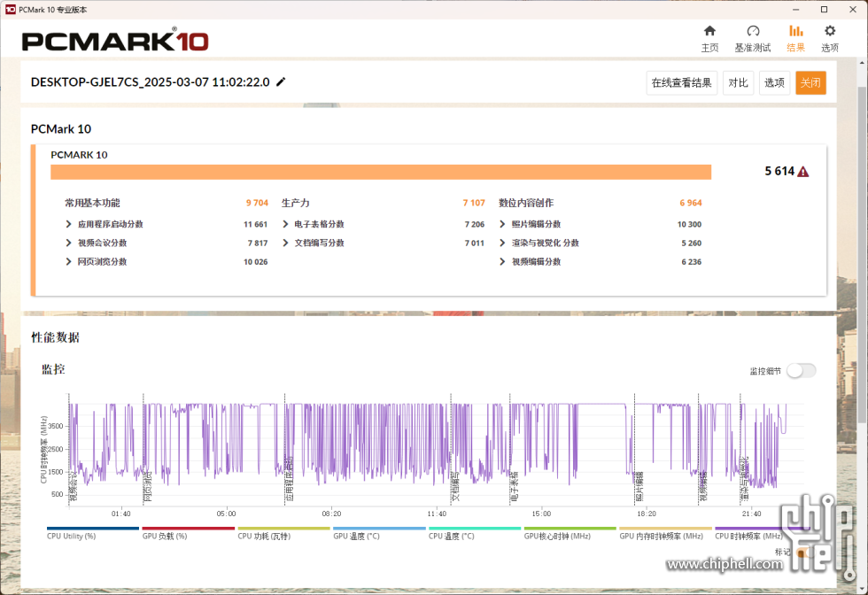Click the 视频编辑 marker on the chart
This screenshot has height=595, width=868.
coord(703,487)
